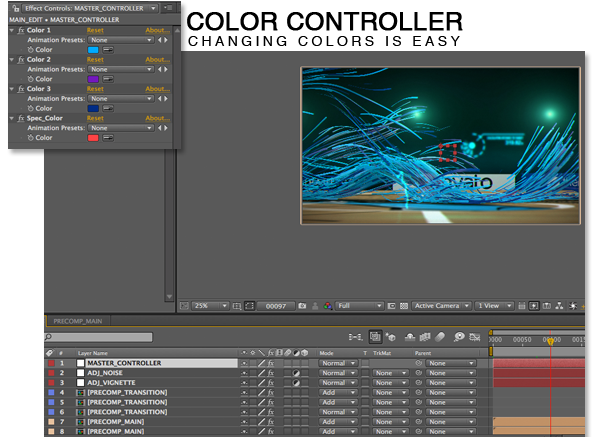Click the eyedropper next to Color 2 swatch
Viewport: 613px width, 437px height.
[107, 79]
